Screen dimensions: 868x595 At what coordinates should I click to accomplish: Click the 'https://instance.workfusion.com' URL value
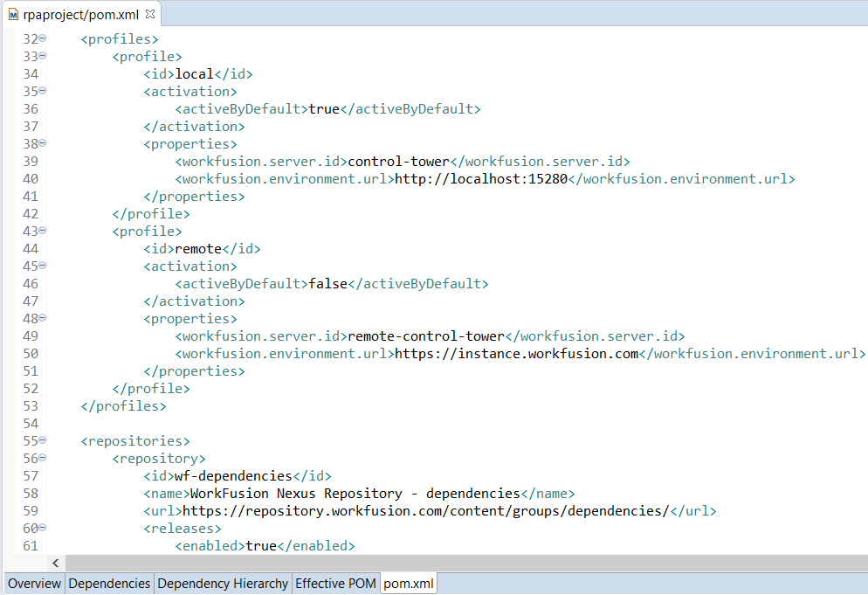[x=516, y=354]
